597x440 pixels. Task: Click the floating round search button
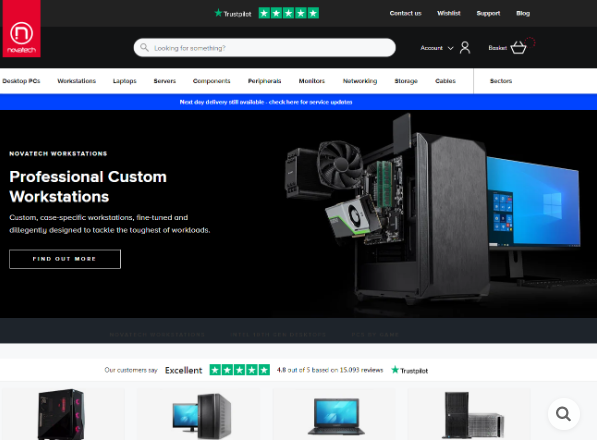(x=563, y=414)
